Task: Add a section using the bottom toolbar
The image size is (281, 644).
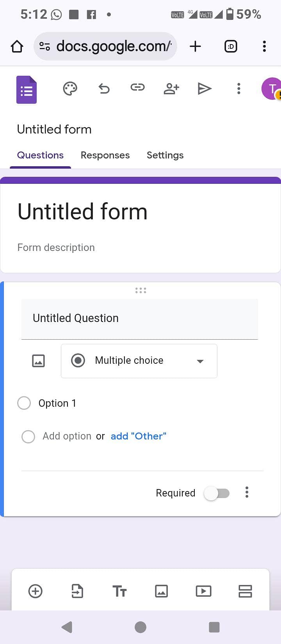Action: pyautogui.click(x=245, y=591)
